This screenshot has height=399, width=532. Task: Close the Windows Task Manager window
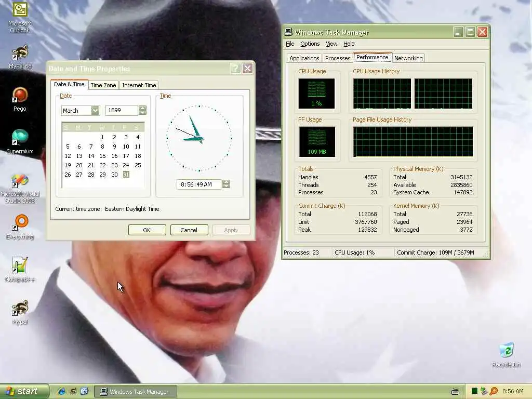coord(483,32)
